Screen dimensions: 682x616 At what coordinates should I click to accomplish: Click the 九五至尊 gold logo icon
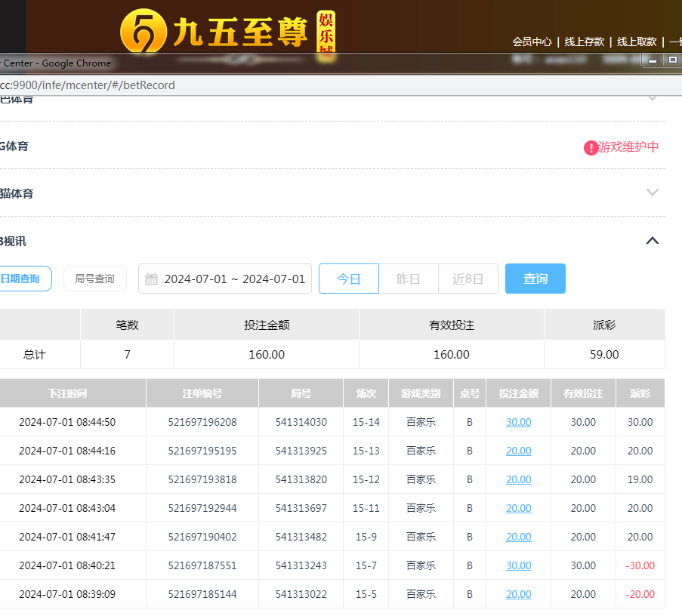point(143,32)
